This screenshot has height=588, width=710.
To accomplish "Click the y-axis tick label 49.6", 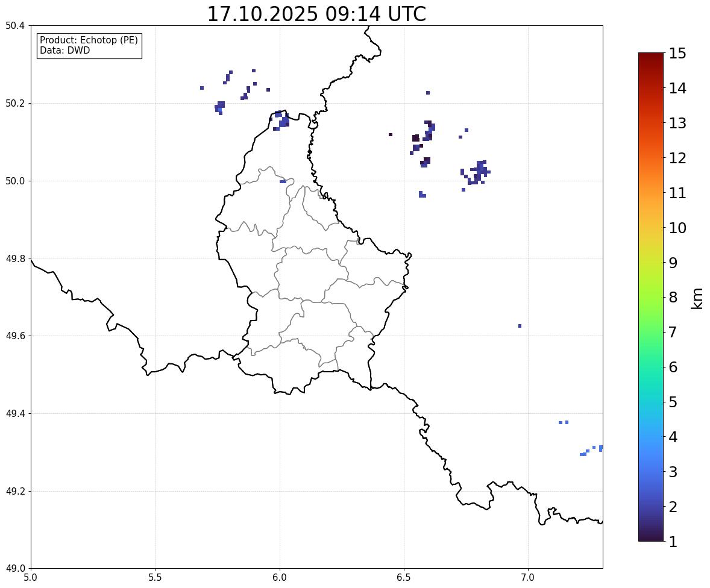I will [x=15, y=336].
